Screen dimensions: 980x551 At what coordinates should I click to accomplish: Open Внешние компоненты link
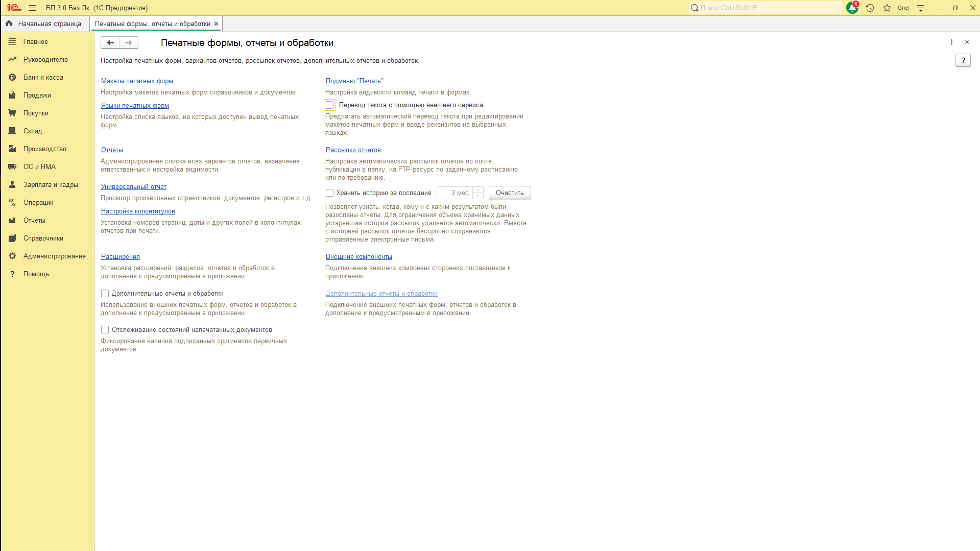[359, 256]
